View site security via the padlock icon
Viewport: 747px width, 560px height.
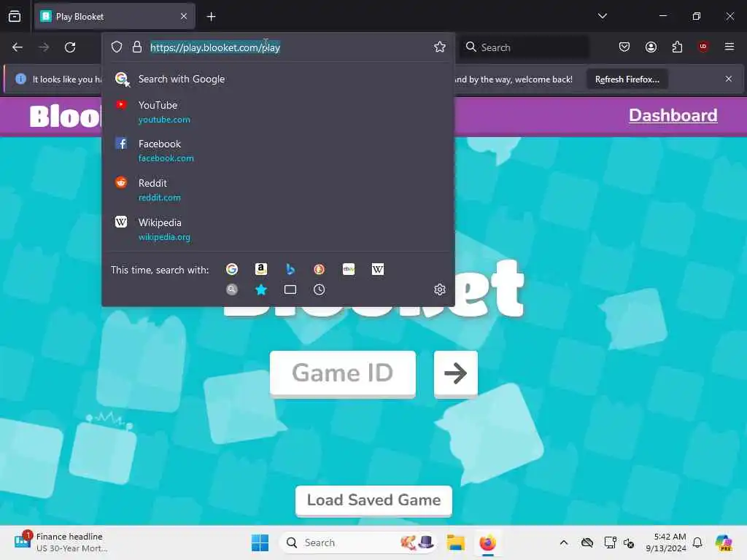137,47
